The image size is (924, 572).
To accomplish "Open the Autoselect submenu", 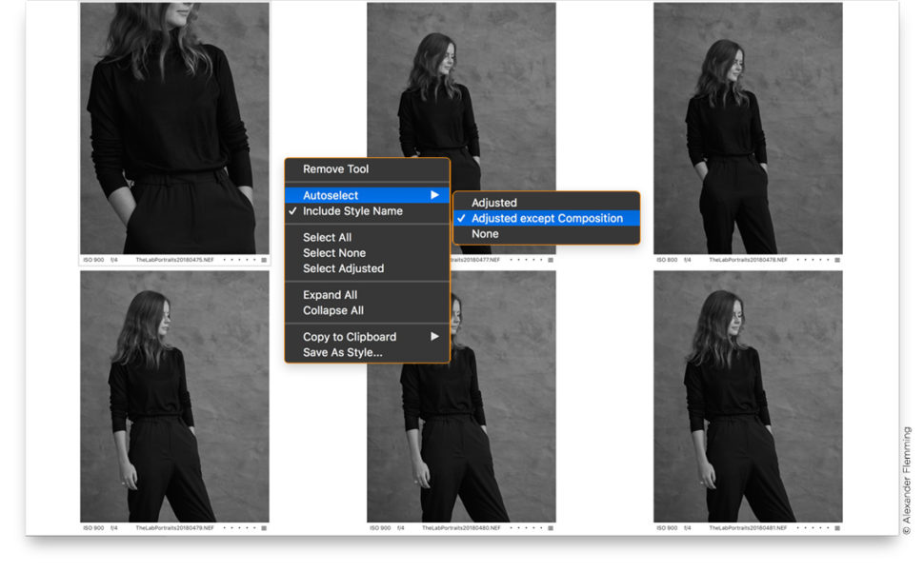I will 329,195.
